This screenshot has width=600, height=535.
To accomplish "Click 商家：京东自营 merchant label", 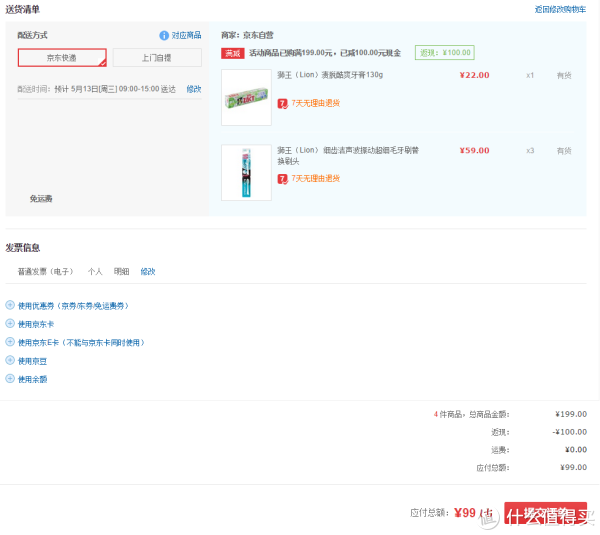I will (247, 36).
